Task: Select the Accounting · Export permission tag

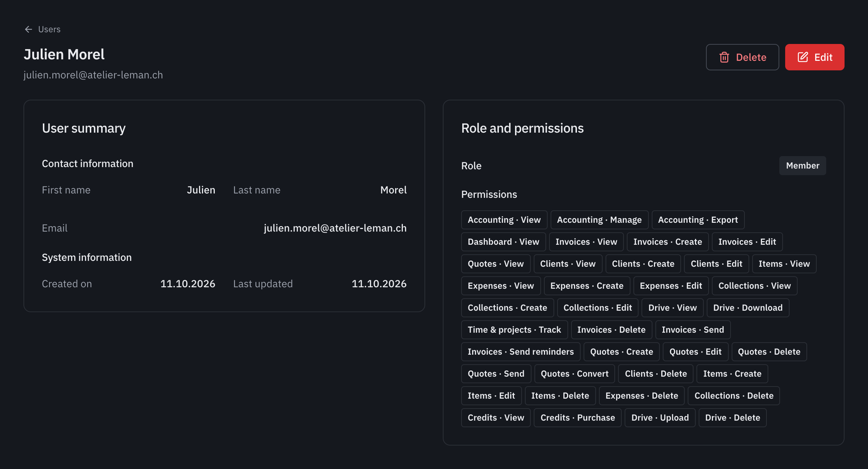Action: 698,220
